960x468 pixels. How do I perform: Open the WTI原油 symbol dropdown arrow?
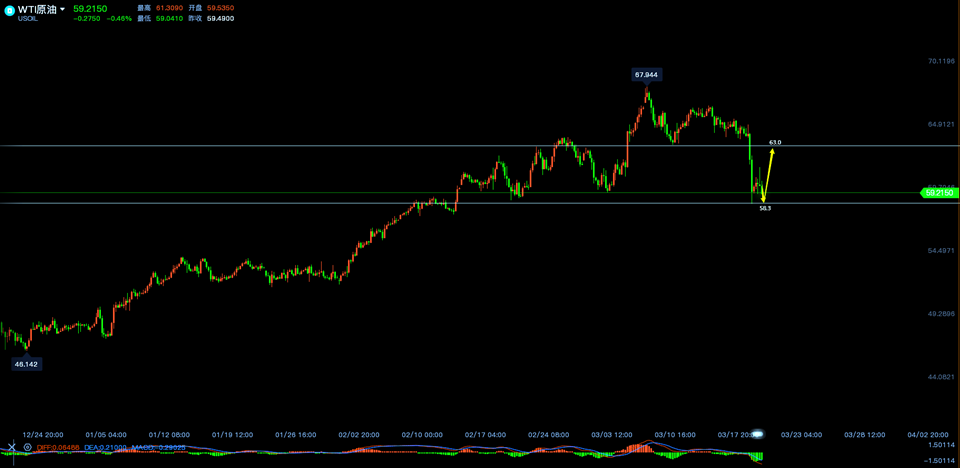[x=62, y=10]
